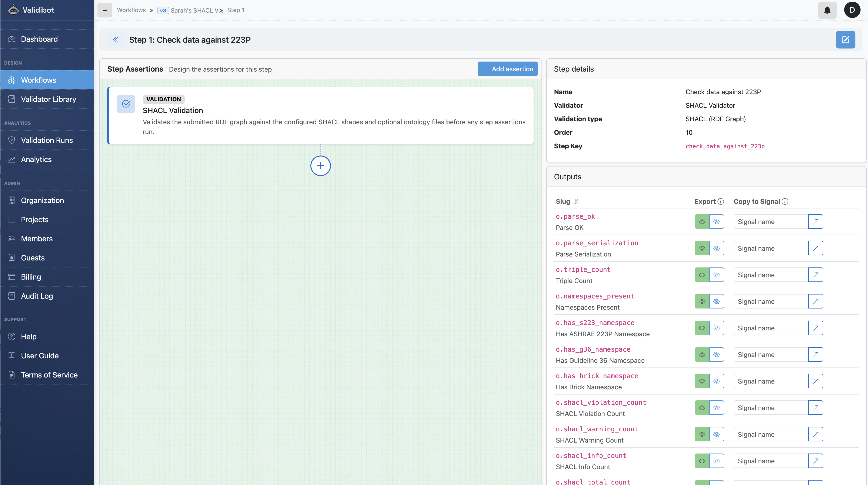Copy o.namespaces_present to signal arrow

pyautogui.click(x=816, y=301)
